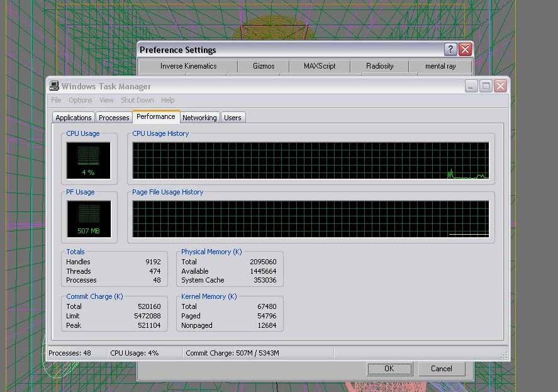Click Commit Charge Limit value 5472088
The width and height of the screenshot is (558, 392).
[x=147, y=316]
